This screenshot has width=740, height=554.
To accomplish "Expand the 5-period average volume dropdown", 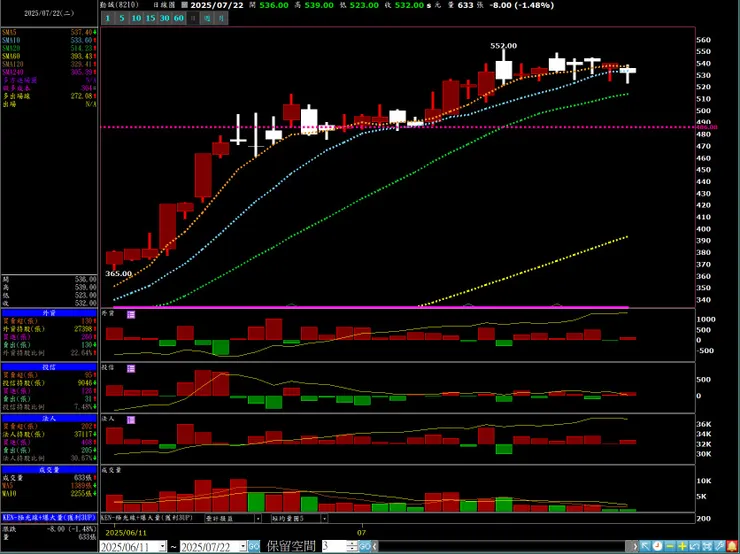I will click(x=324, y=519).
